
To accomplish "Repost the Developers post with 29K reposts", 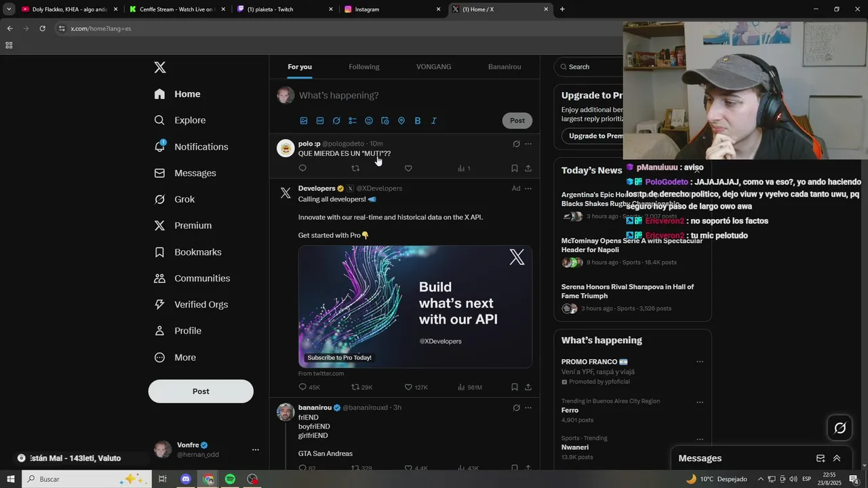I will click(361, 387).
